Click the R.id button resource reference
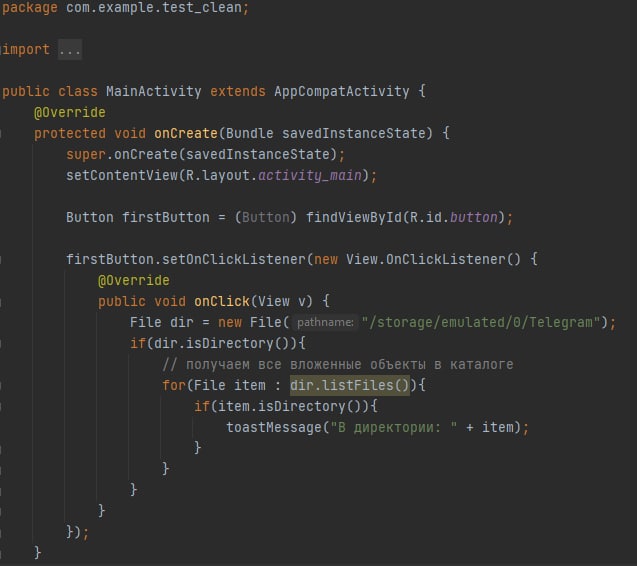 click(474, 217)
